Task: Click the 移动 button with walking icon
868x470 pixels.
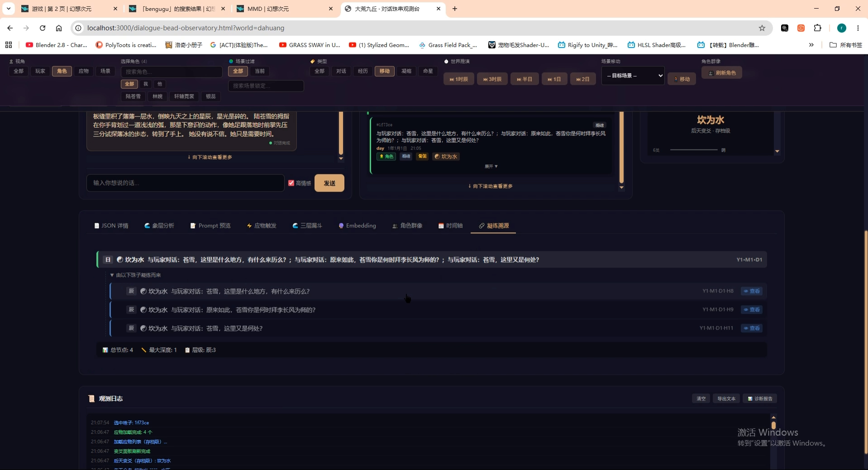Action: [682, 79]
